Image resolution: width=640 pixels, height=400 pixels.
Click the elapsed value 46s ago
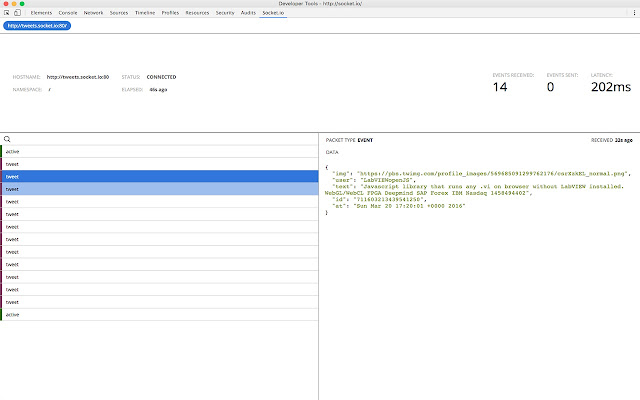pos(158,89)
